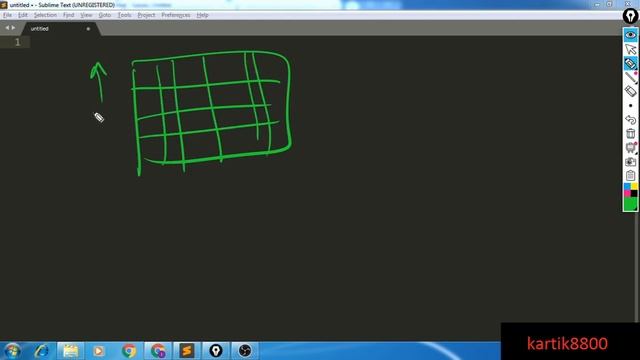Select the Eraser tool

(x=630, y=91)
